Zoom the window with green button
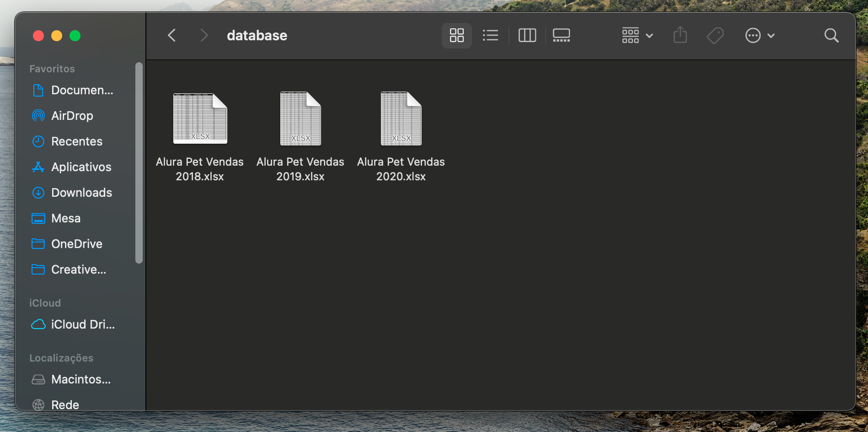The image size is (868, 432). coord(75,36)
